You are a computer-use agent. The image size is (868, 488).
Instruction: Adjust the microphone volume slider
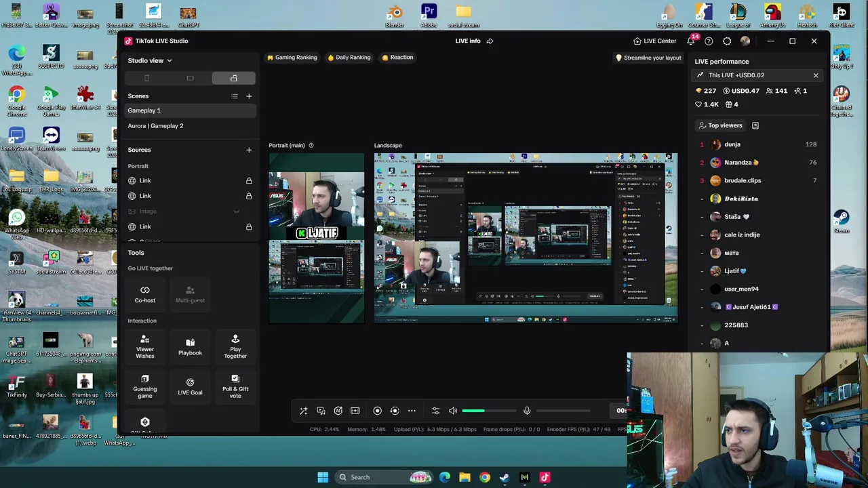563,411
